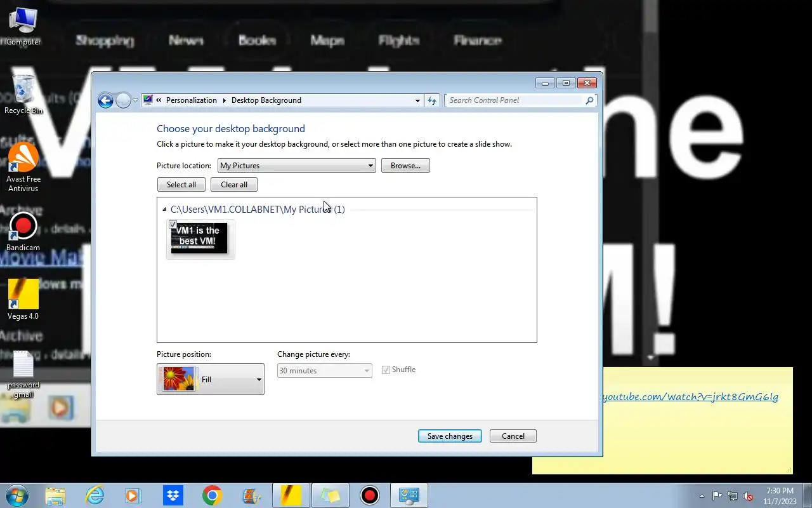Image resolution: width=812 pixels, height=508 pixels.
Task: Click the search magnifier icon
Action: coord(589,100)
